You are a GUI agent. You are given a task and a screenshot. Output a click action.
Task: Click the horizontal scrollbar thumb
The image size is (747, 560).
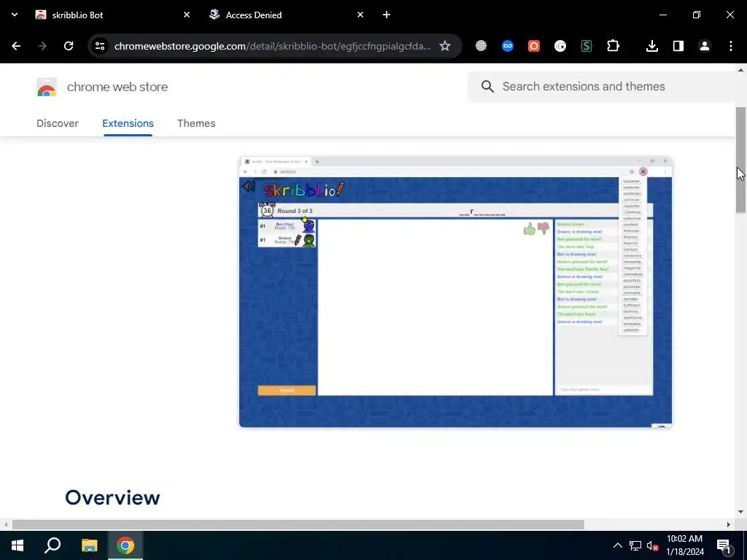coord(298,524)
